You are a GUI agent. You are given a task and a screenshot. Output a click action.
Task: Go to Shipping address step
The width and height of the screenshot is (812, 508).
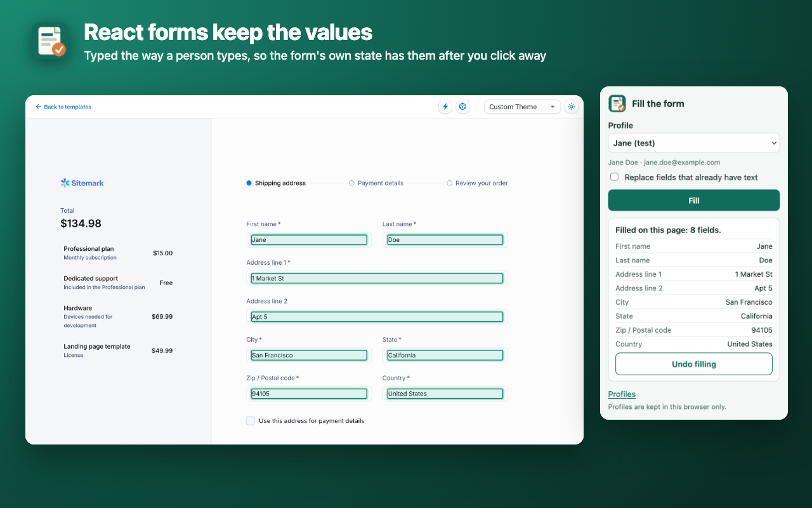(x=276, y=183)
